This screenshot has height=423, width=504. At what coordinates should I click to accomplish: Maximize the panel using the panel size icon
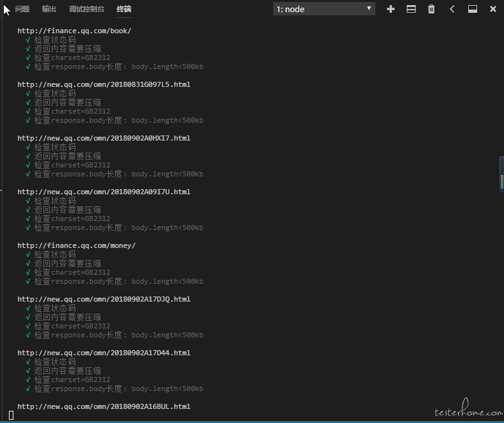point(473,9)
